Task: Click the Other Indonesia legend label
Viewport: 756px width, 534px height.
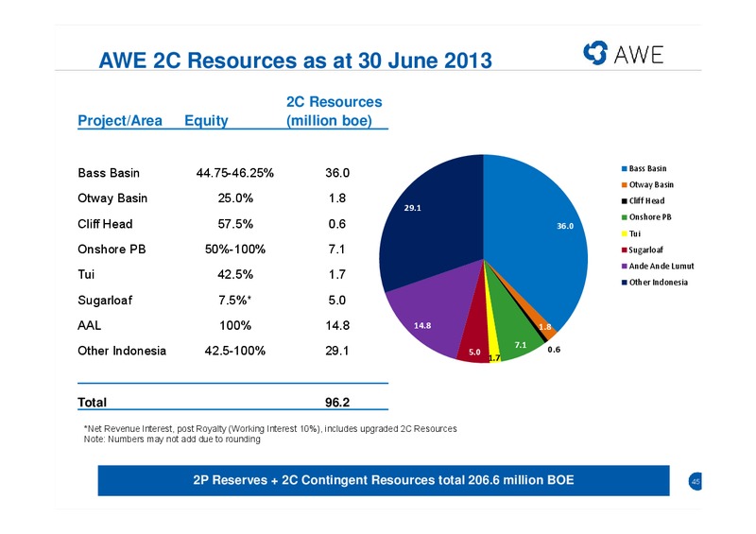Action: click(x=659, y=283)
